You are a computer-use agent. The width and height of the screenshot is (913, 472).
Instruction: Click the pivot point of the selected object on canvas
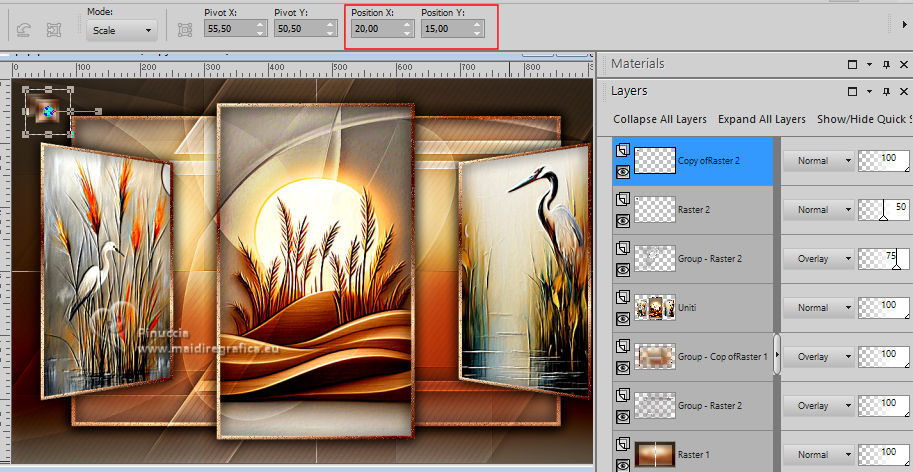[50, 111]
